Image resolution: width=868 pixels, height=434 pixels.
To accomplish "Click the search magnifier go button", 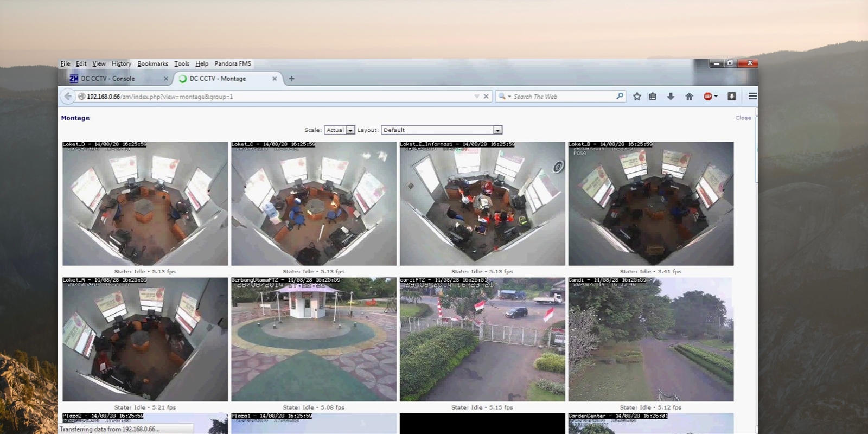I will click(x=620, y=96).
